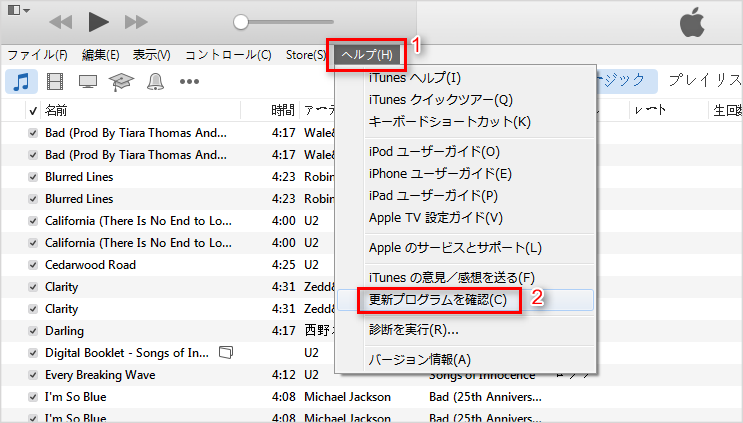Skip back with Previous track button
This screenshot has width=743, height=423.
point(61,22)
